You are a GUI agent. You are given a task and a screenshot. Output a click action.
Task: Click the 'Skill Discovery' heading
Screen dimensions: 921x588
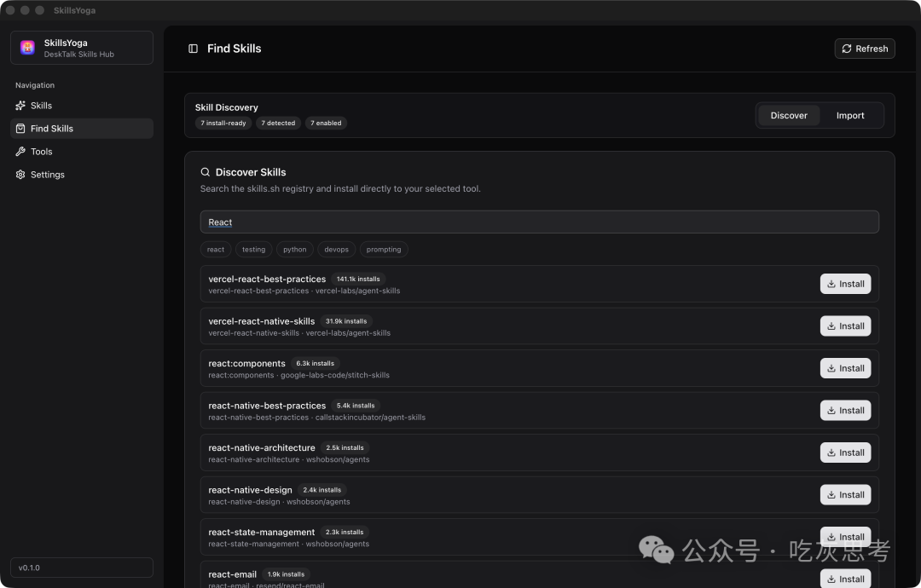tap(227, 107)
